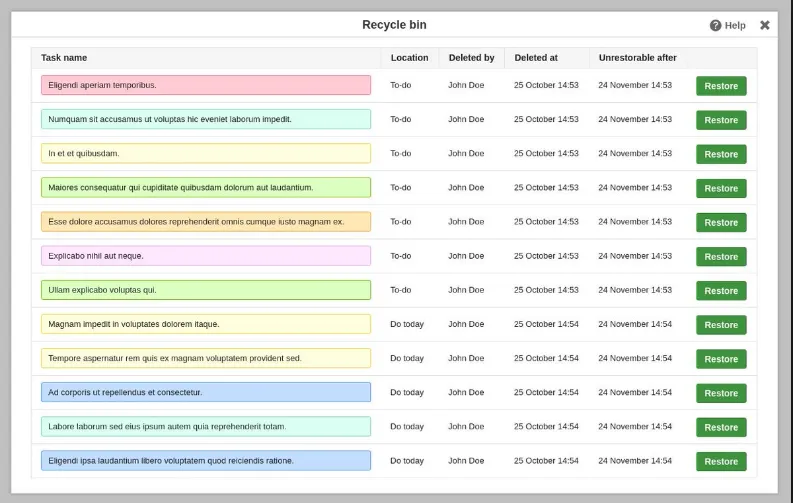Restore 'Labore laborum sed eius' task

click(721, 427)
